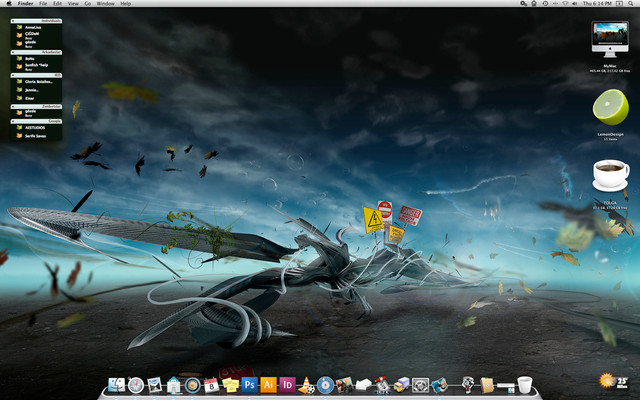Collapse the Individuals group in buddy list
This screenshot has height=400, width=640.
[36, 21]
